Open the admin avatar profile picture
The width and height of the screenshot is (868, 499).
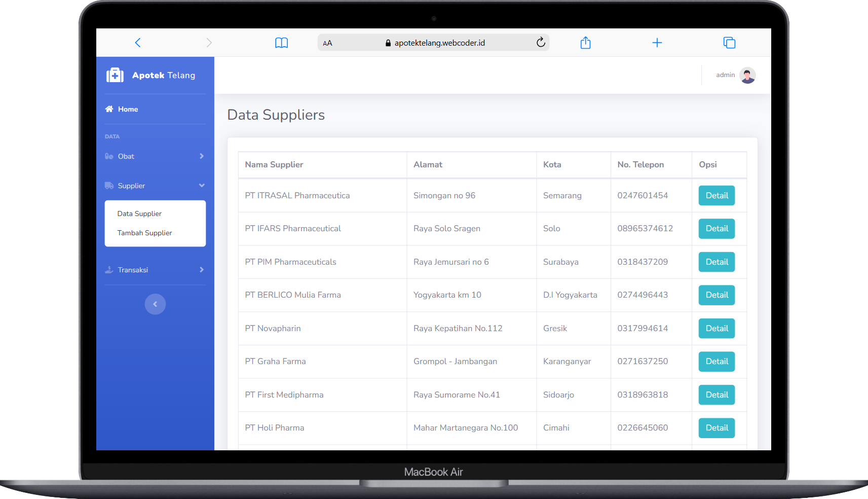[747, 75]
